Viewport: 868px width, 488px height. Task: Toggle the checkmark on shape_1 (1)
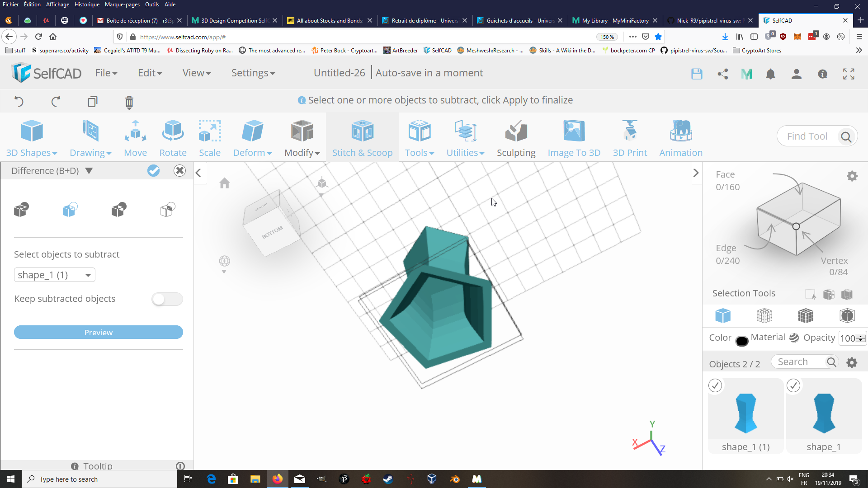coord(715,385)
